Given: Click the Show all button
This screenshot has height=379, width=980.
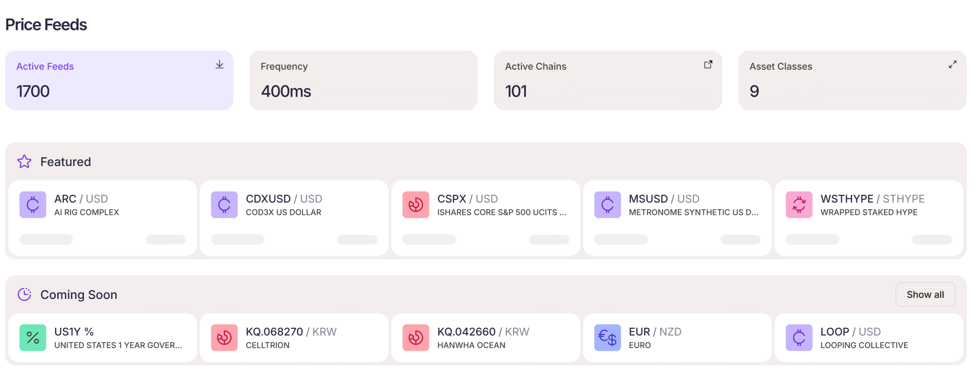Looking at the screenshot, I should (925, 294).
